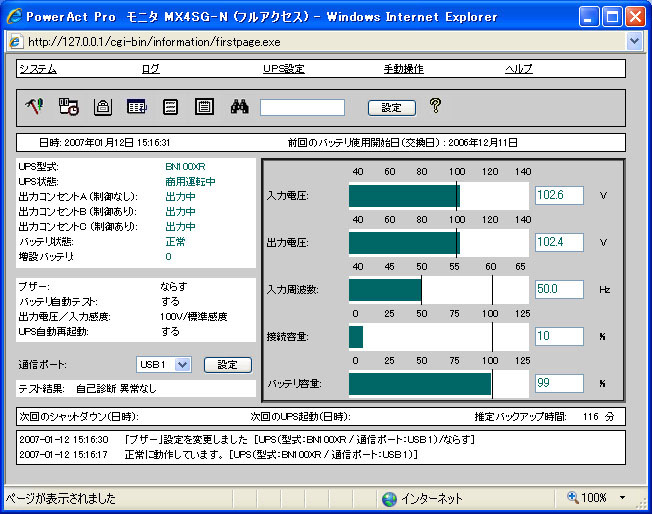The height and width of the screenshot is (514, 652).
Task: Click the empty toolbar text input field
Action: pos(302,107)
